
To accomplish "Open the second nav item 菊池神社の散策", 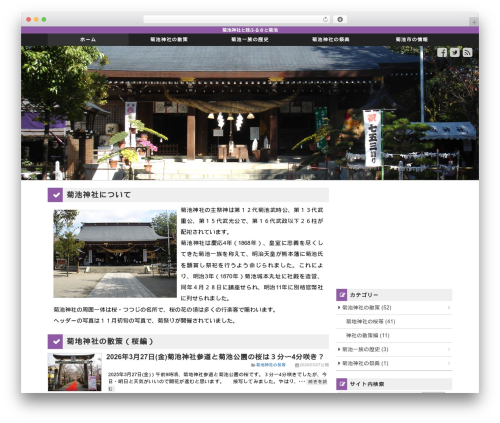I will click(169, 39).
